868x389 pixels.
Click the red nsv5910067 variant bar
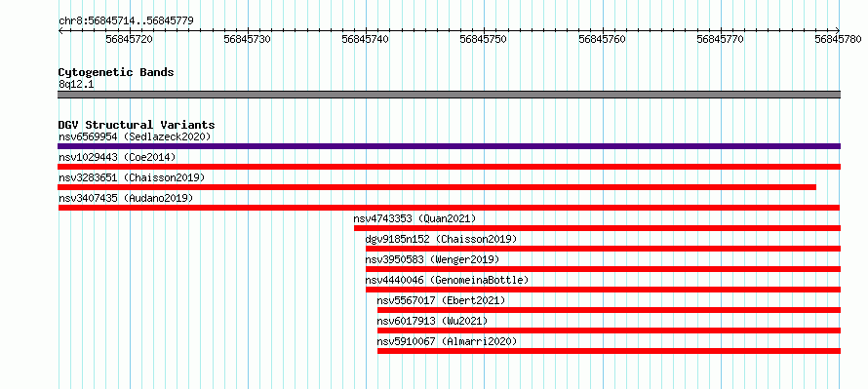[609, 351]
